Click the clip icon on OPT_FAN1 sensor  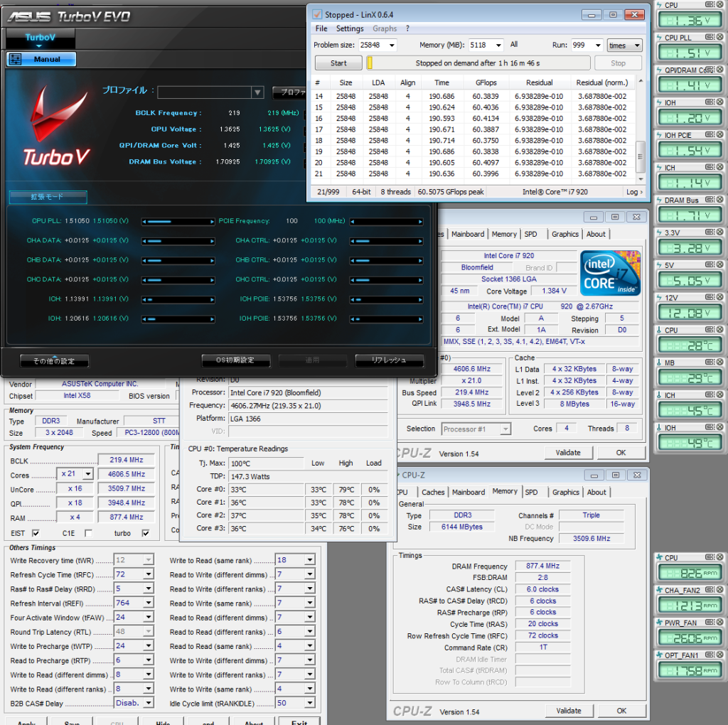[x=710, y=655]
